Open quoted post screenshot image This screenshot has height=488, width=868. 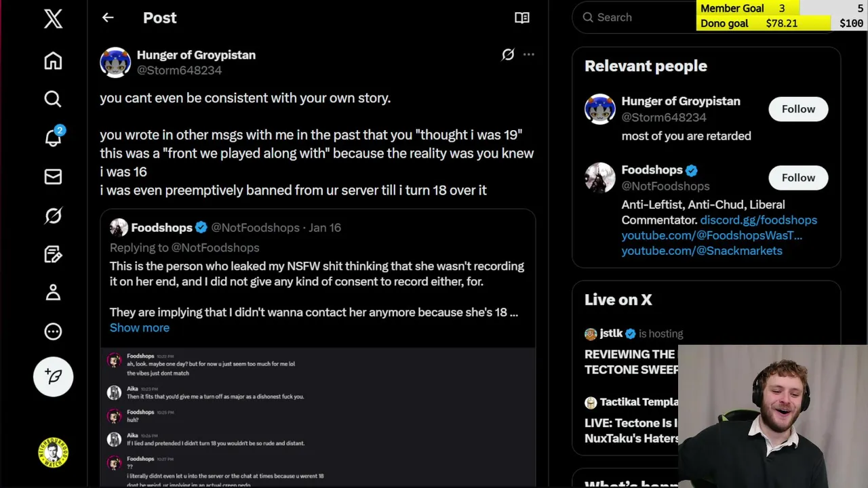coord(317,417)
